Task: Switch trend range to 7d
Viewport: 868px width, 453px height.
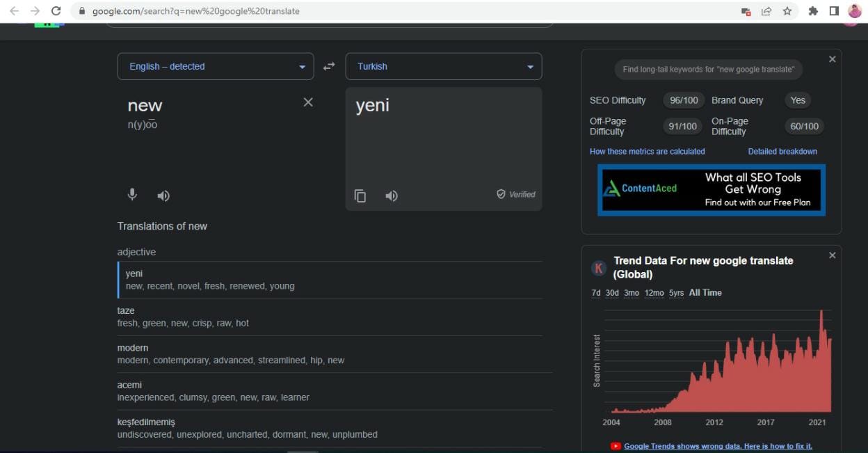Action: click(x=596, y=293)
